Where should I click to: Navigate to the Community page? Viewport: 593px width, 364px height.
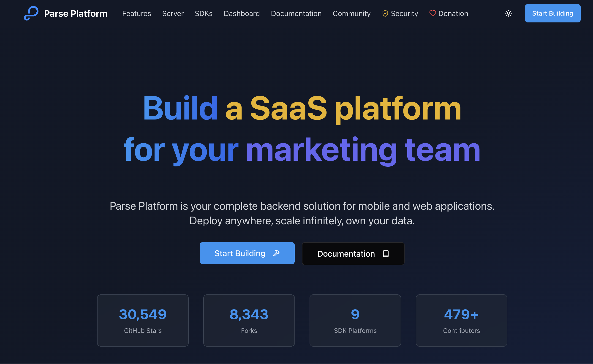point(351,14)
